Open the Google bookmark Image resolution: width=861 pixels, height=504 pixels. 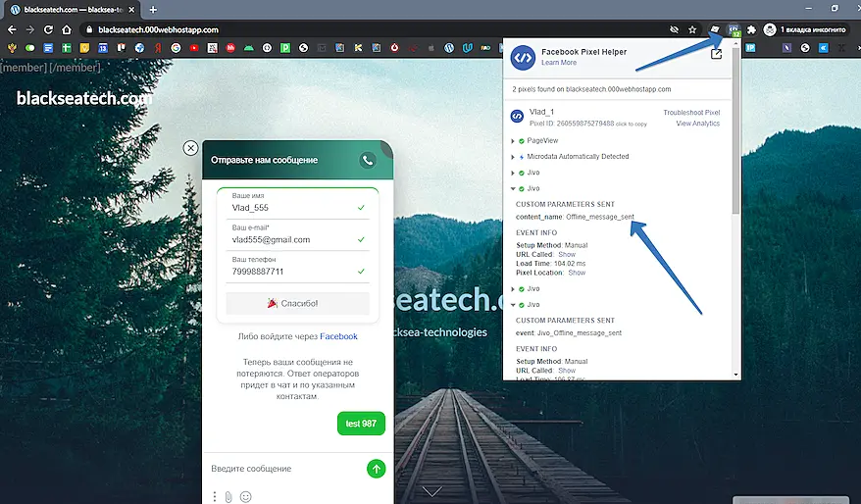point(176,48)
